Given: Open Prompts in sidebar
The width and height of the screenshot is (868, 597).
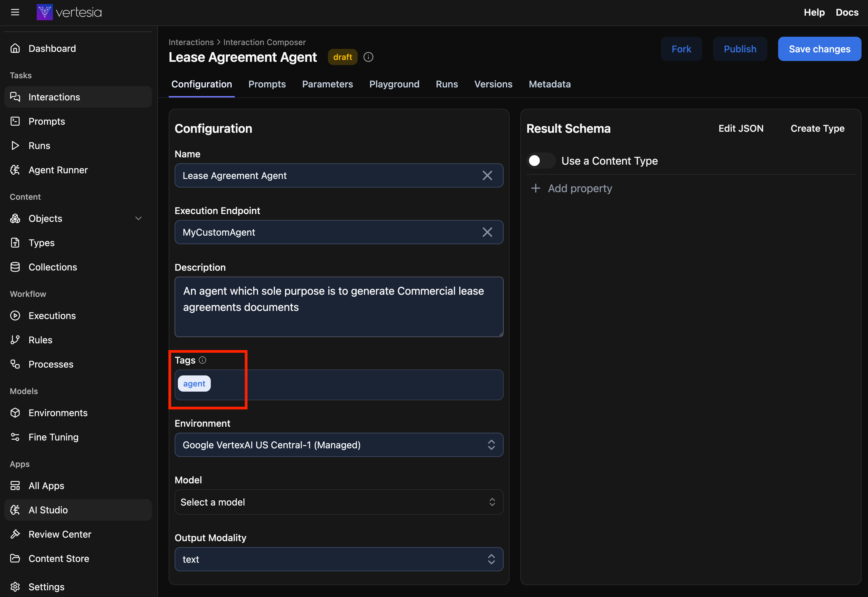Looking at the screenshot, I should pos(78,121).
